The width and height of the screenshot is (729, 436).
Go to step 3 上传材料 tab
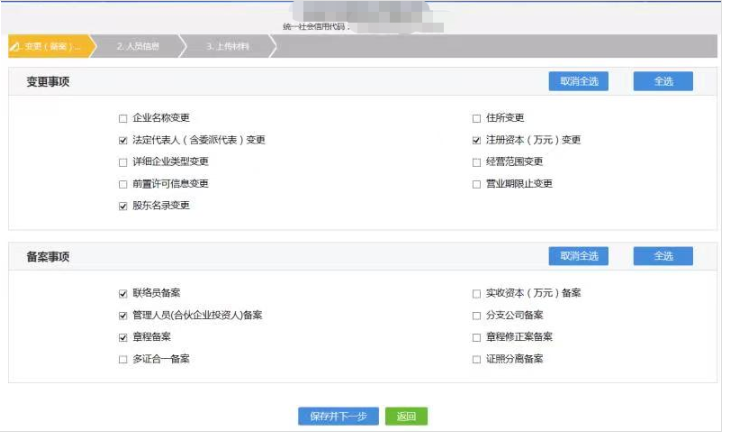(x=228, y=46)
